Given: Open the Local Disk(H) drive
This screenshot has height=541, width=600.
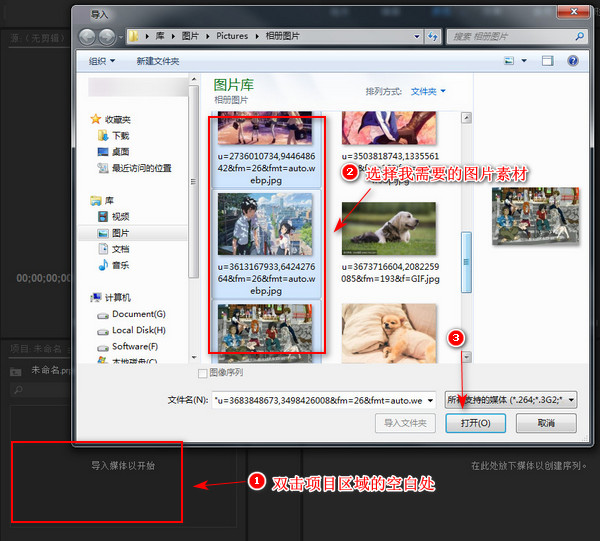Looking at the screenshot, I should coord(131,330).
